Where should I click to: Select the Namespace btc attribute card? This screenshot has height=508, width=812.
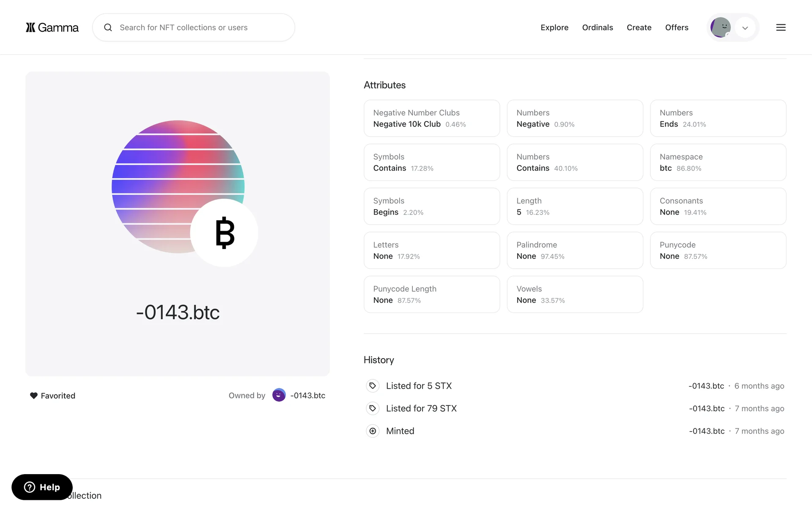coord(718,163)
